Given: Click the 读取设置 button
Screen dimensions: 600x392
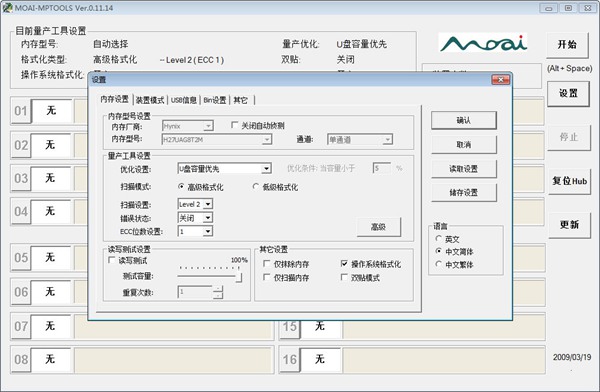Looking at the screenshot, I should (463, 169).
